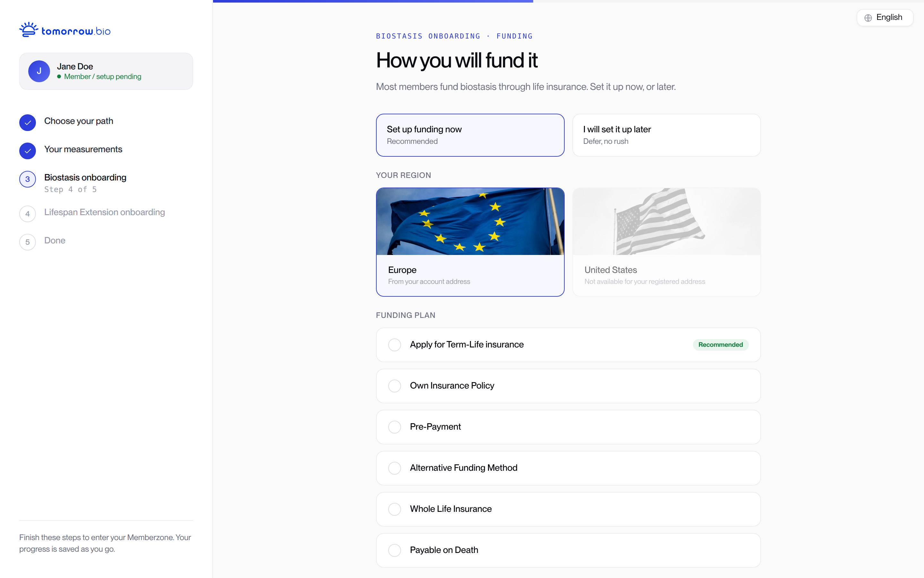The width and height of the screenshot is (924, 578).
Task: Click the green Recommended badge
Action: [721, 345]
